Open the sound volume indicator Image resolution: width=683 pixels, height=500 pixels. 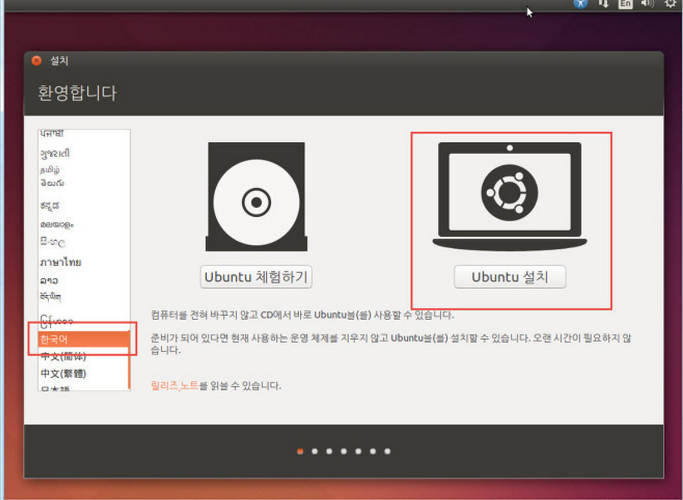647,3
